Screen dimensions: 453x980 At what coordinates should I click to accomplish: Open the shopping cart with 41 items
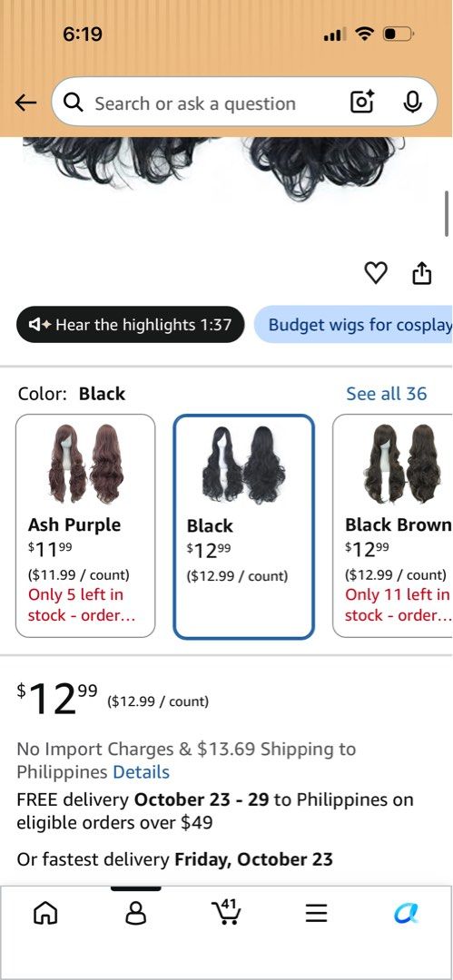tap(227, 912)
